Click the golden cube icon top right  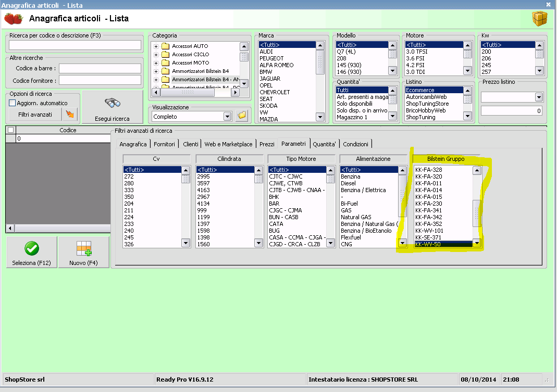coord(539,18)
